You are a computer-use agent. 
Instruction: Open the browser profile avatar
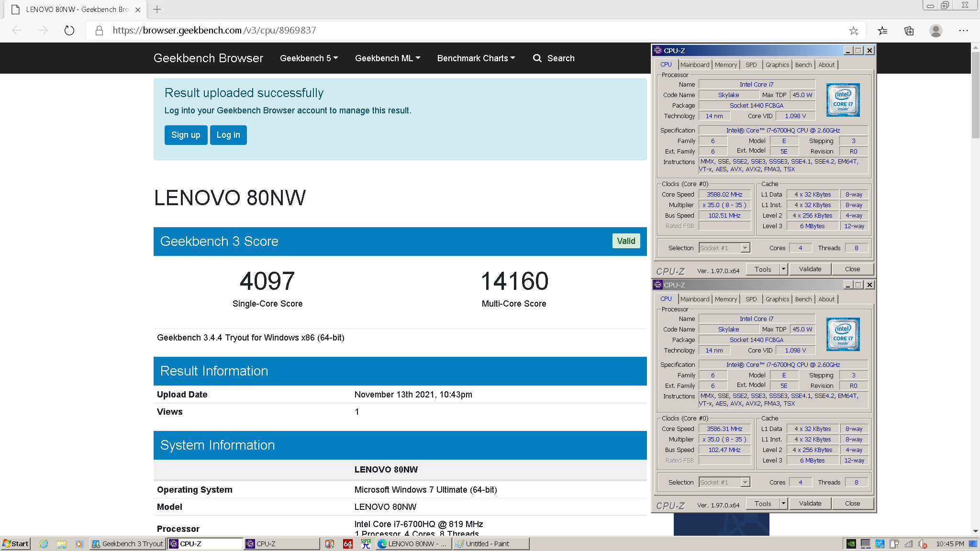936,31
